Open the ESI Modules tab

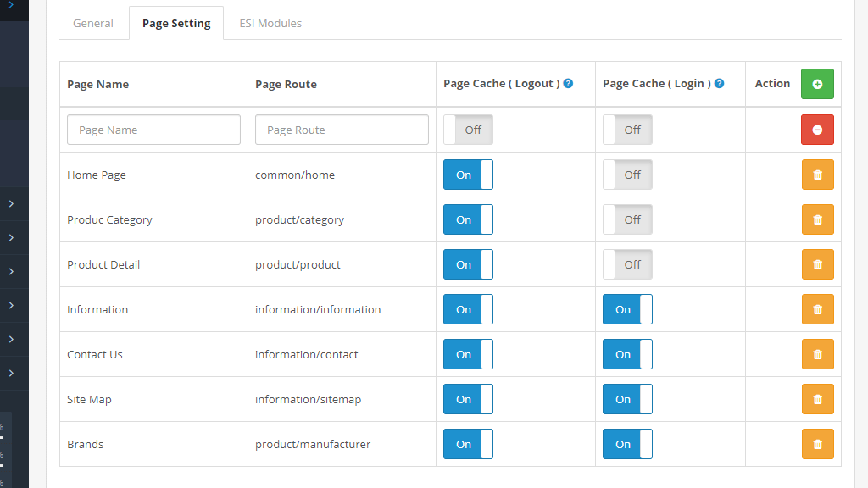point(270,23)
